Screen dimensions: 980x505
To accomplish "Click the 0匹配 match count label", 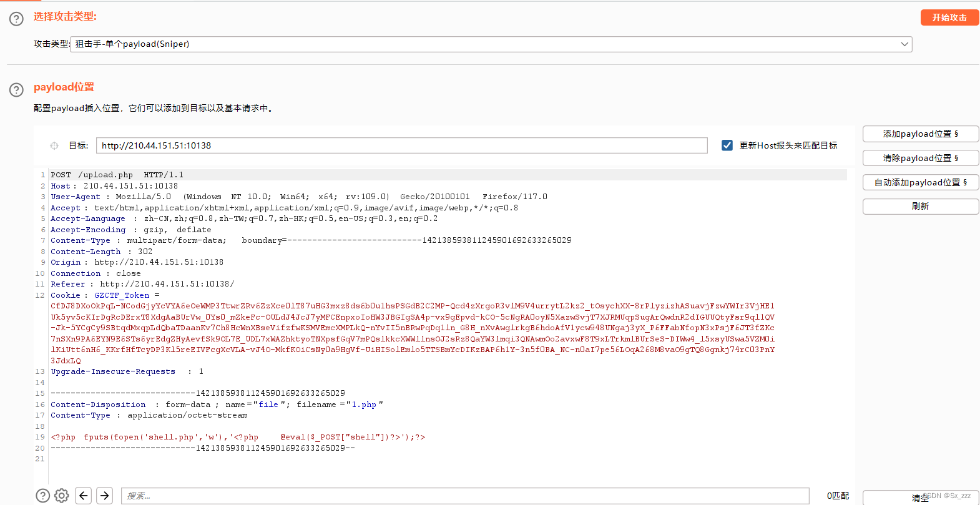I will (838, 496).
